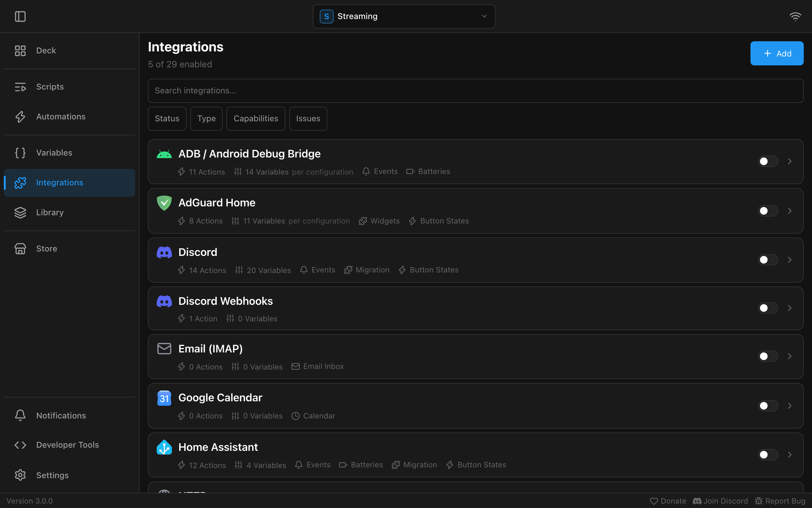
Task: Enable the Email (IMAP) toggle
Action: pos(768,356)
